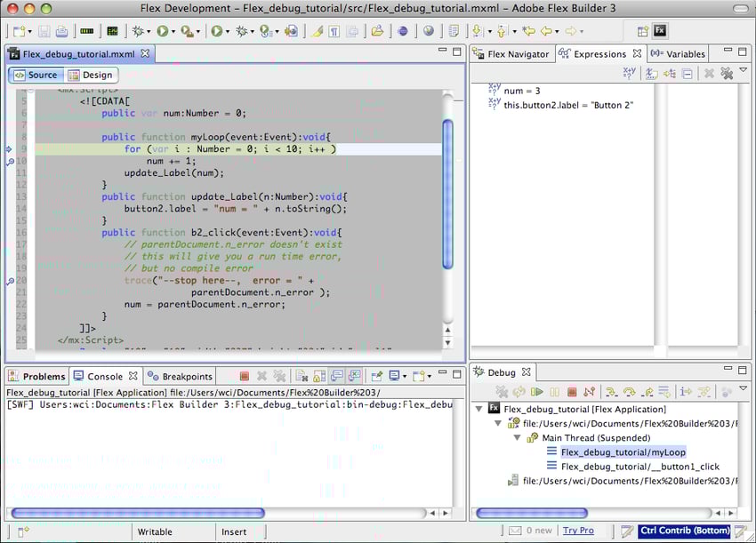Image resolution: width=756 pixels, height=543 pixels.
Task: Click Step Over in Debug toolbar
Action: [629, 392]
